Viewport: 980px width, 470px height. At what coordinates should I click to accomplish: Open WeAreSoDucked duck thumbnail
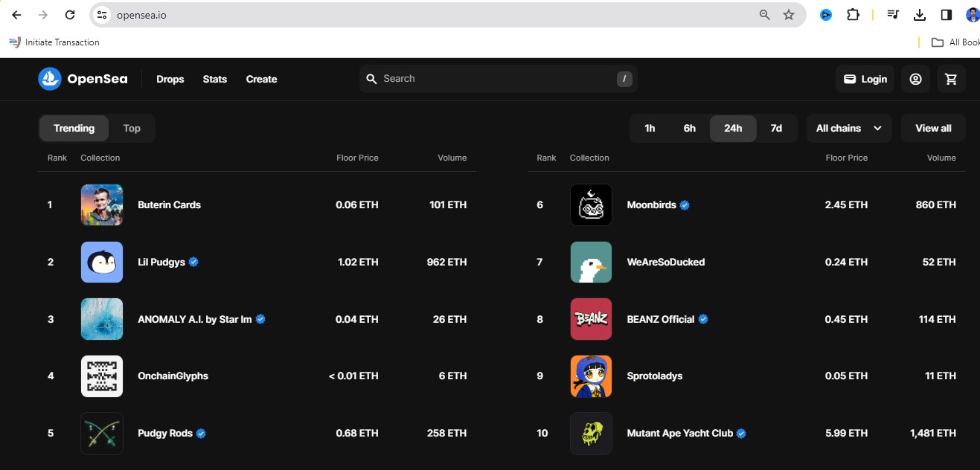pyautogui.click(x=591, y=262)
